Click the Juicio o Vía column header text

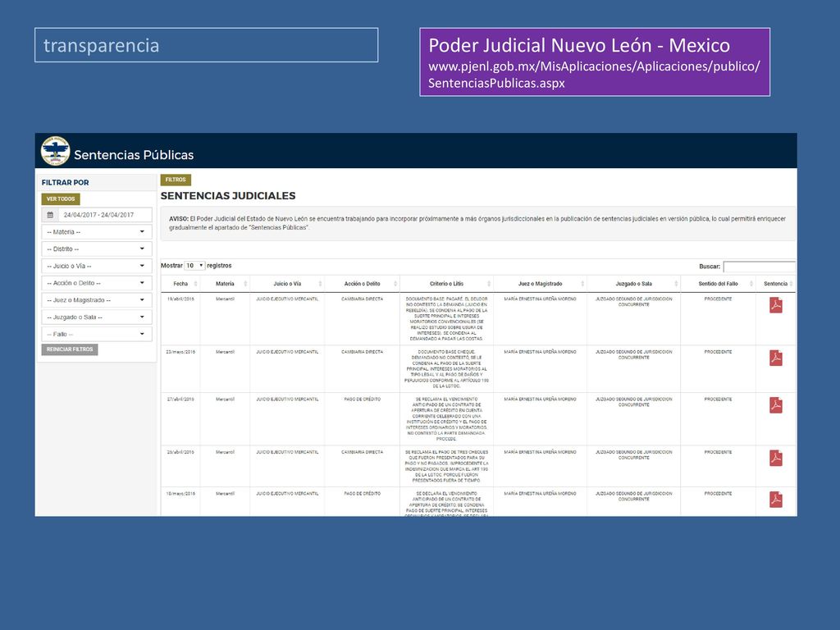tap(287, 284)
